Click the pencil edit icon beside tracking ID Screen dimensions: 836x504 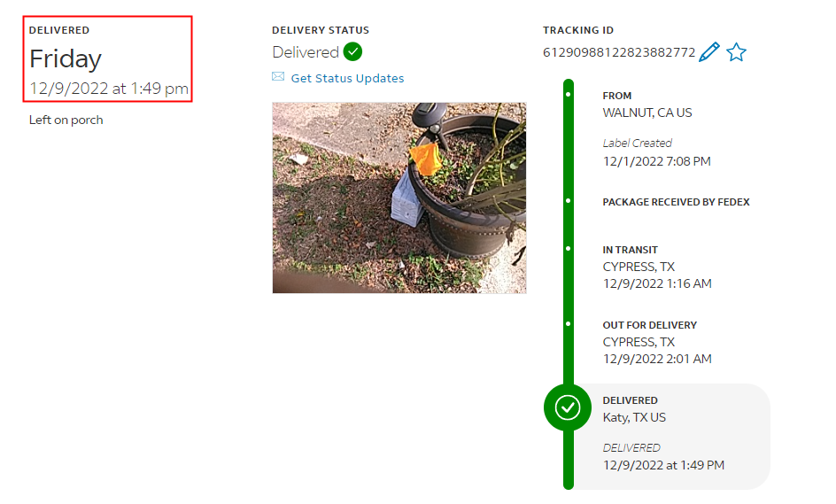[x=709, y=51]
